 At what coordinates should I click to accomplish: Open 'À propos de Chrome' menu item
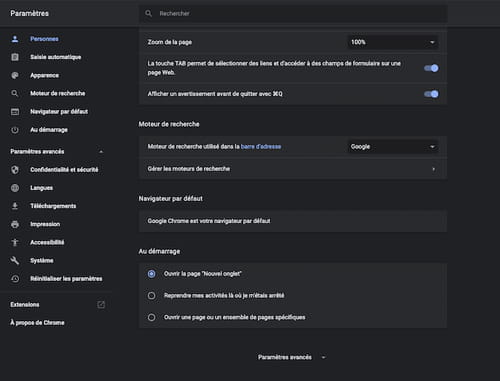[37, 323]
